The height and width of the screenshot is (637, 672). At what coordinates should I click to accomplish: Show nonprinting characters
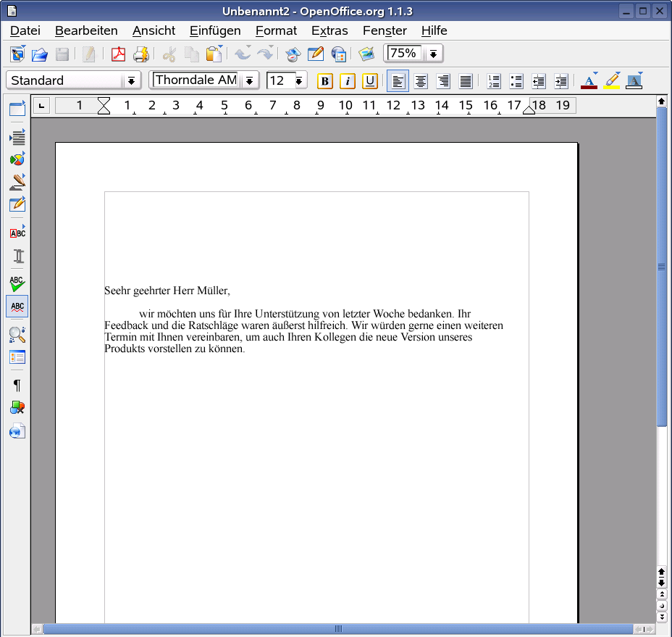(17, 386)
